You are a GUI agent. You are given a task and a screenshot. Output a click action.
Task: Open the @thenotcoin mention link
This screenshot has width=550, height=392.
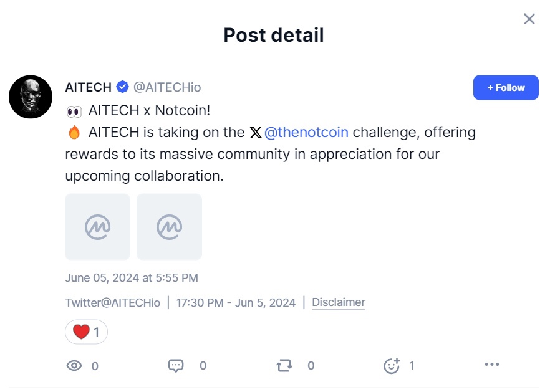pos(306,133)
